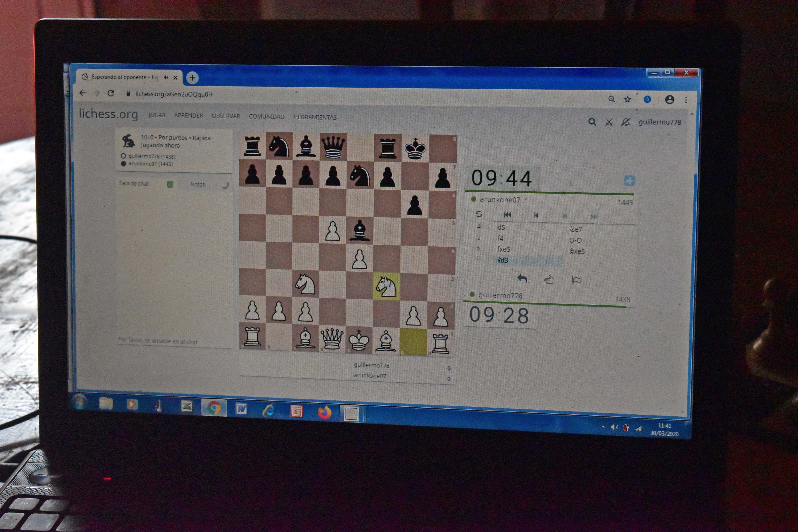Step back one move

click(536, 215)
